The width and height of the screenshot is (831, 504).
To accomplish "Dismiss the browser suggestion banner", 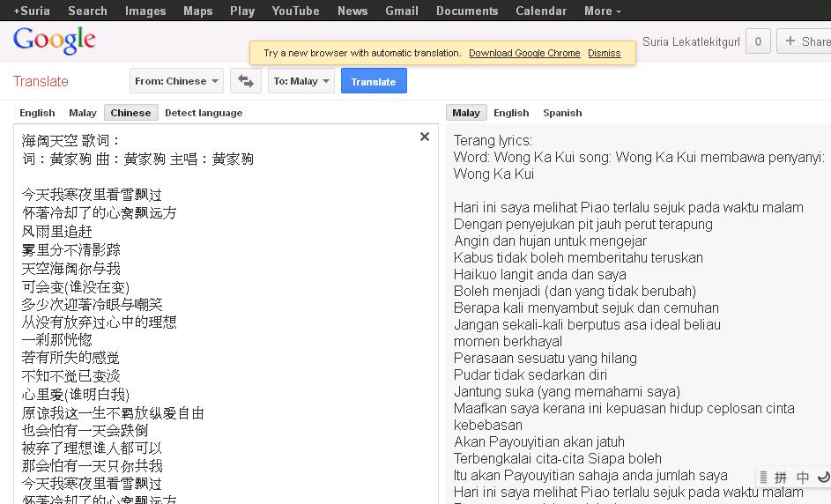I will pos(605,53).
